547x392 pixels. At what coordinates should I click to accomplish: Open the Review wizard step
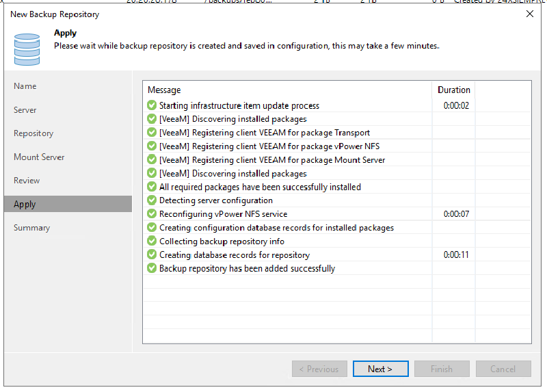pyautogui.click(x=27, y=181)
